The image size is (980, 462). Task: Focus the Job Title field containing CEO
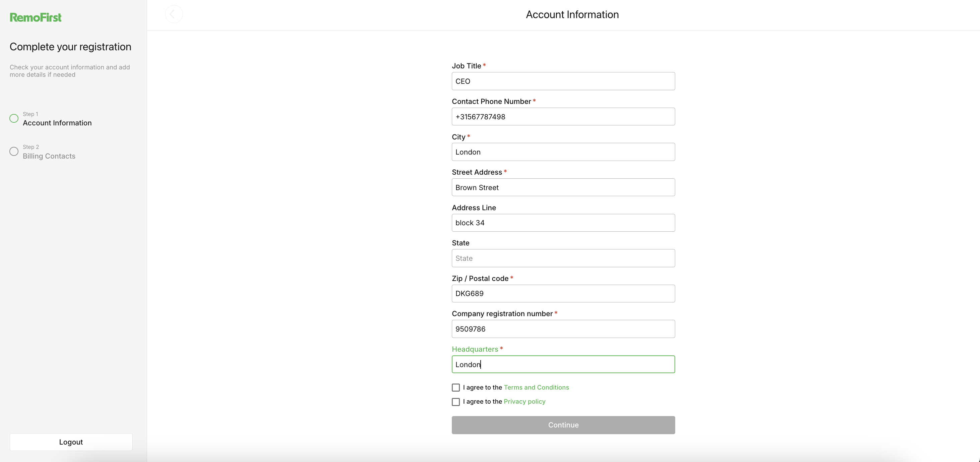coord(563,81)
